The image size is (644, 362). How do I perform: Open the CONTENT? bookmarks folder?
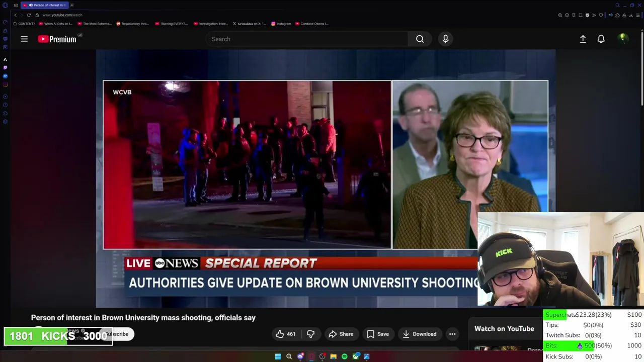tap(24, 24)
